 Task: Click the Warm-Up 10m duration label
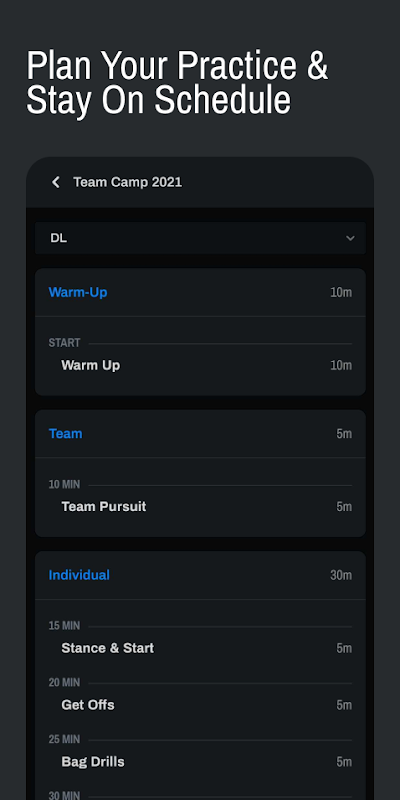pos(341,293)
